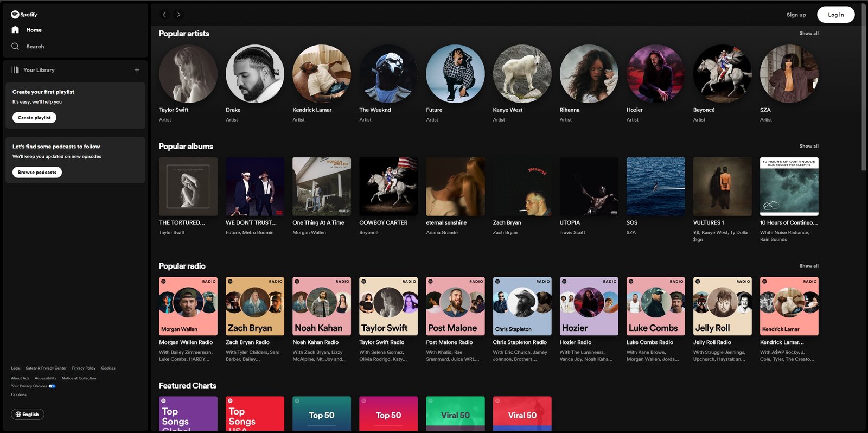Open Safety & Privacy Center link
868x433 pixels.
click(46, 368)
